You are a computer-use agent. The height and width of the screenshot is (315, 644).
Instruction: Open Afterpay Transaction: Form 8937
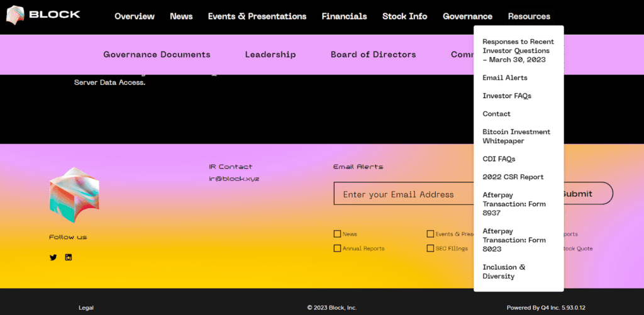[514, 204]
